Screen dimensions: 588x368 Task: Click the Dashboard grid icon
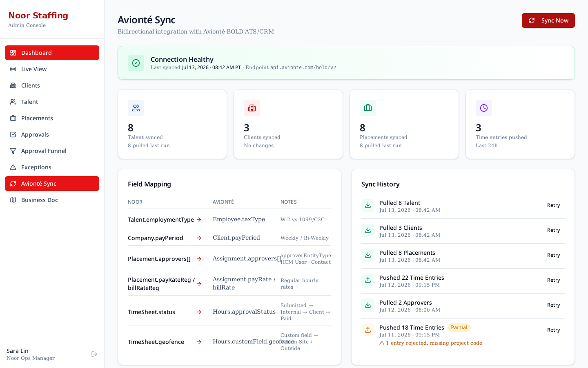[13, 53]
